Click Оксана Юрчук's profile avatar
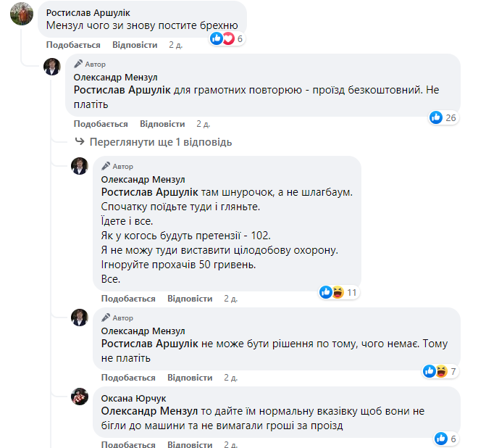The height and width of the screenshot is (448, 486). (x=80, y=397)
